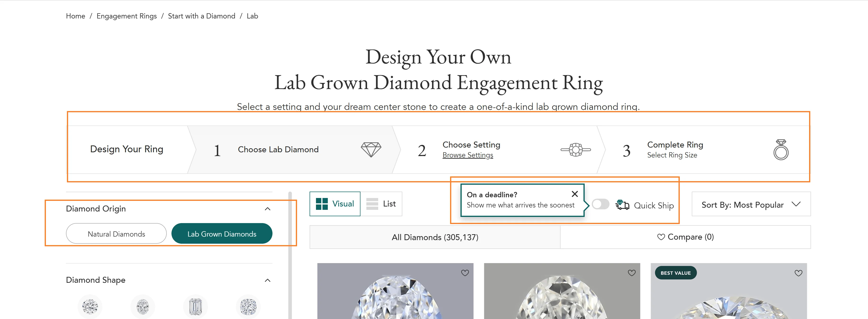Click 'Show me what arrives the soonest' text
The height and width of the screenshot is (319, 868).
521,205
